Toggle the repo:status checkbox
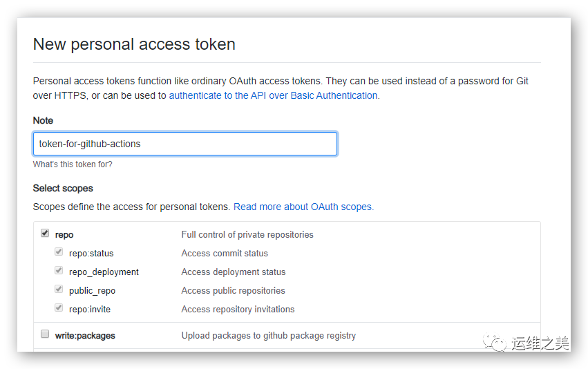The height and width of the screenshot is (369, 588). [x=59, y=252]
